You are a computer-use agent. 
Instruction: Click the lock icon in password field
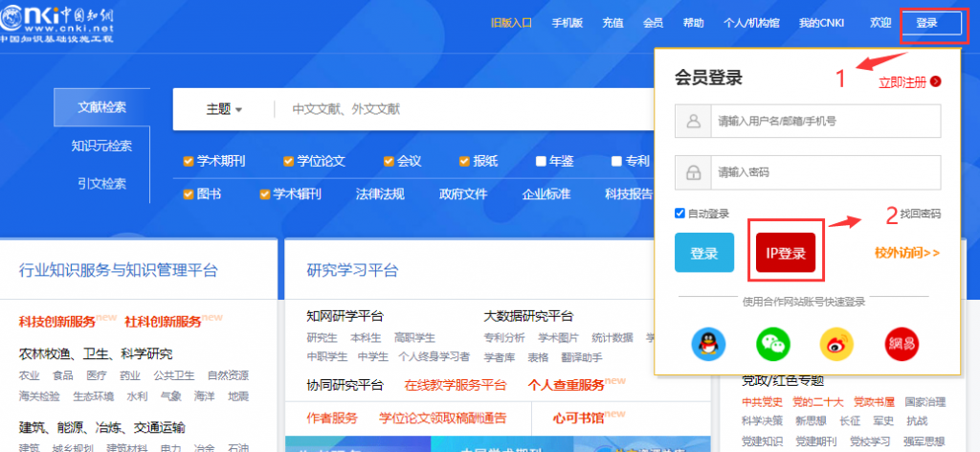693,172
